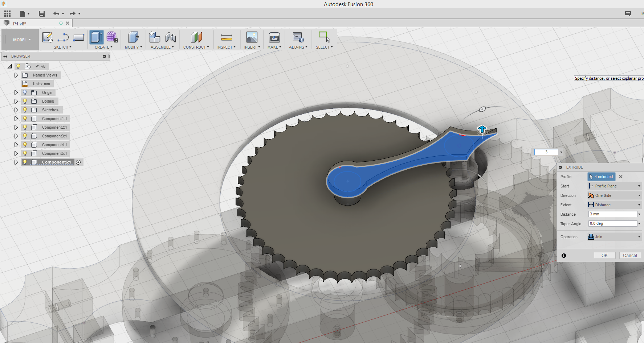
Task: Toggle visibility bulb for Component2:1
Action: pyautogui.click(x=25, y=127)
